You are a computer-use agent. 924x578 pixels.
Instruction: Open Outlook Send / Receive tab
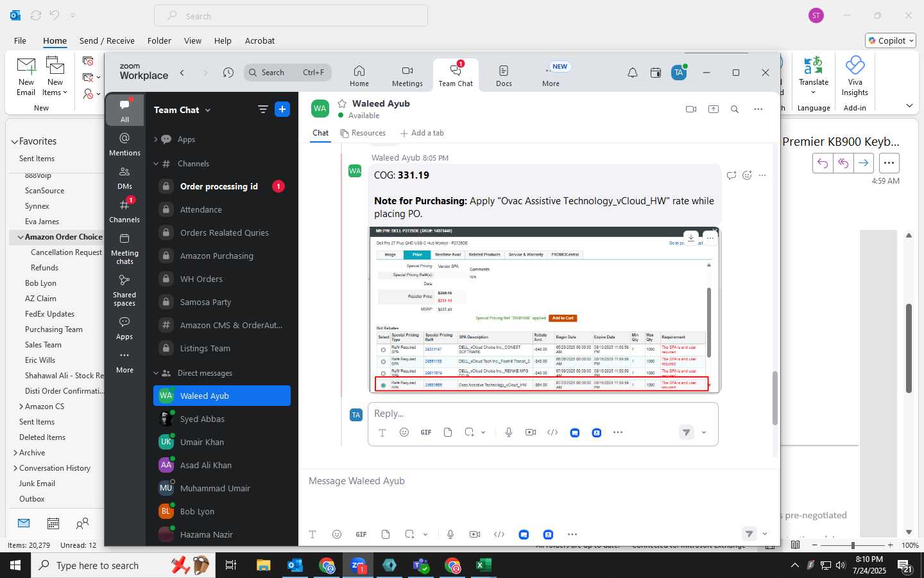tap(107, 40)
